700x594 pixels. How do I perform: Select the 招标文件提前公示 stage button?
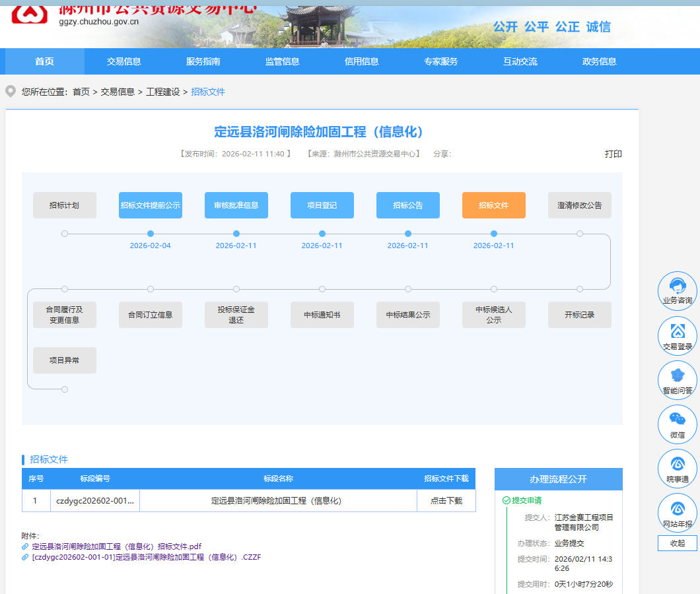151,205
